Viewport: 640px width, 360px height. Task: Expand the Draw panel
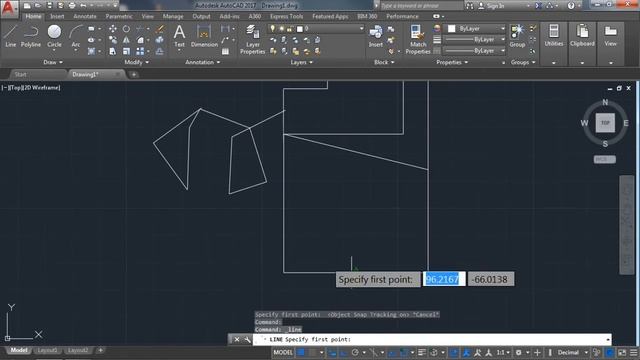[53, 62]
